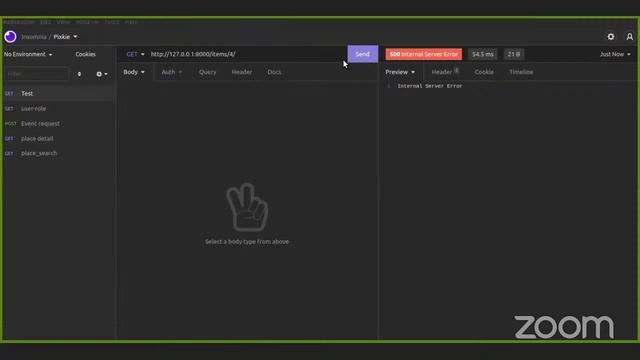Open the Edit menu

[x=45, y=22]
